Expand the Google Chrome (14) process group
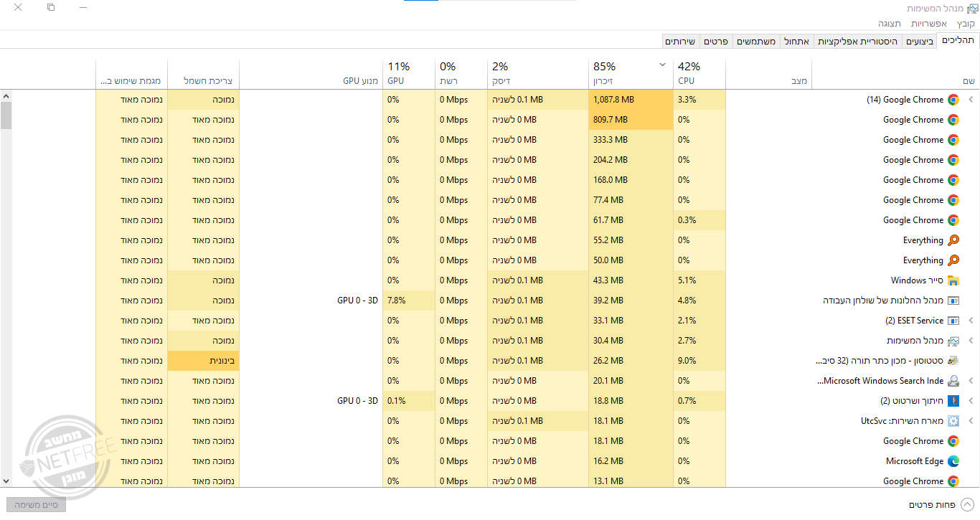The height and width of the screenshot is (520, 980). click(971, 100)
